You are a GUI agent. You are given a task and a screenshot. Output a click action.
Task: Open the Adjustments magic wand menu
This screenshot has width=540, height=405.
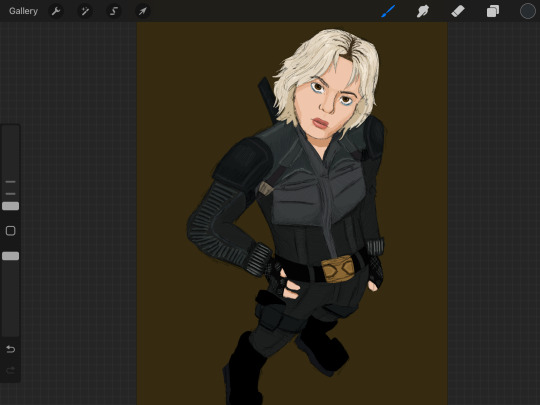(85, 11)
